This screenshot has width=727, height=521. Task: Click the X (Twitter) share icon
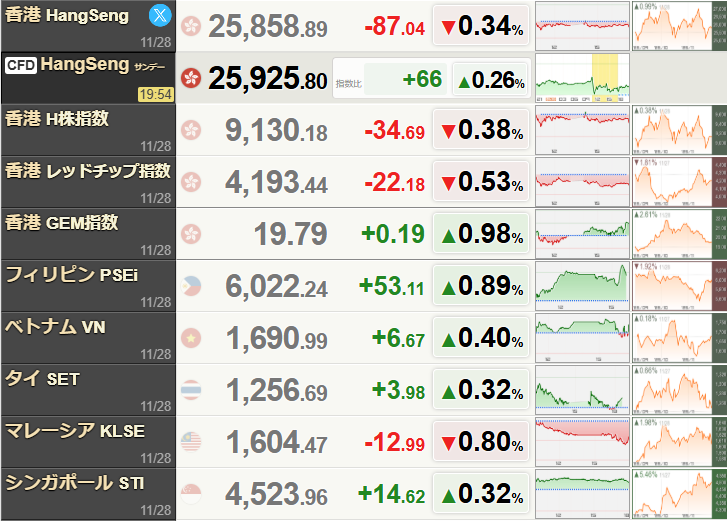tap(160, 15)
